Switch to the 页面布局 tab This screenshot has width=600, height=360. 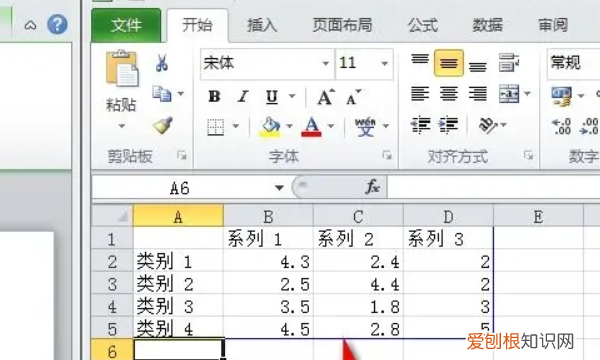click(342, 25)
